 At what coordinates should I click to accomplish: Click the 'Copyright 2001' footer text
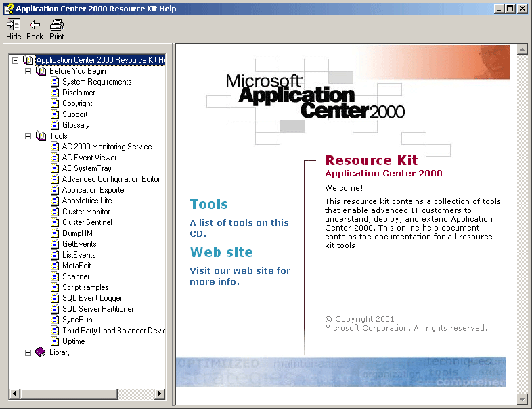tap(359, 319)
